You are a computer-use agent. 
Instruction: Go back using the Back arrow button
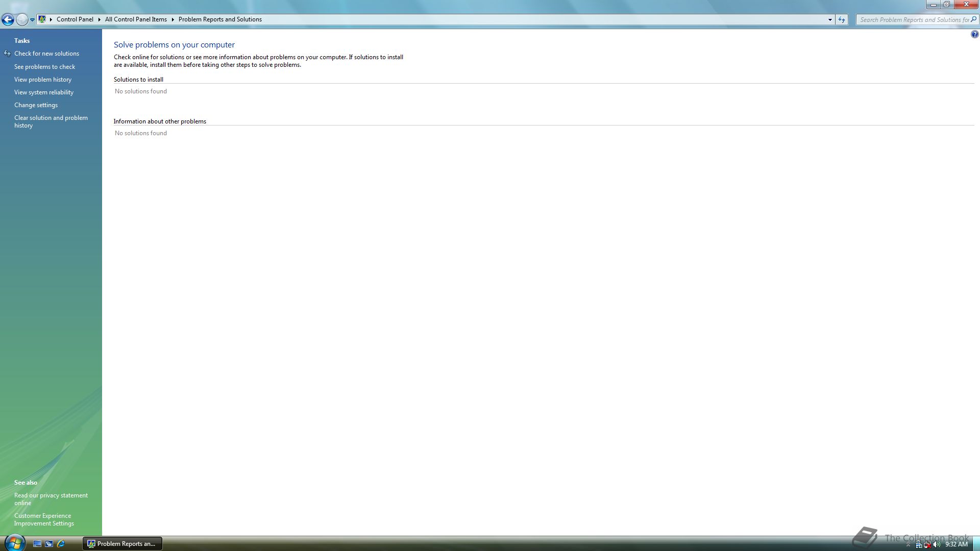click(x=8, y=19)
